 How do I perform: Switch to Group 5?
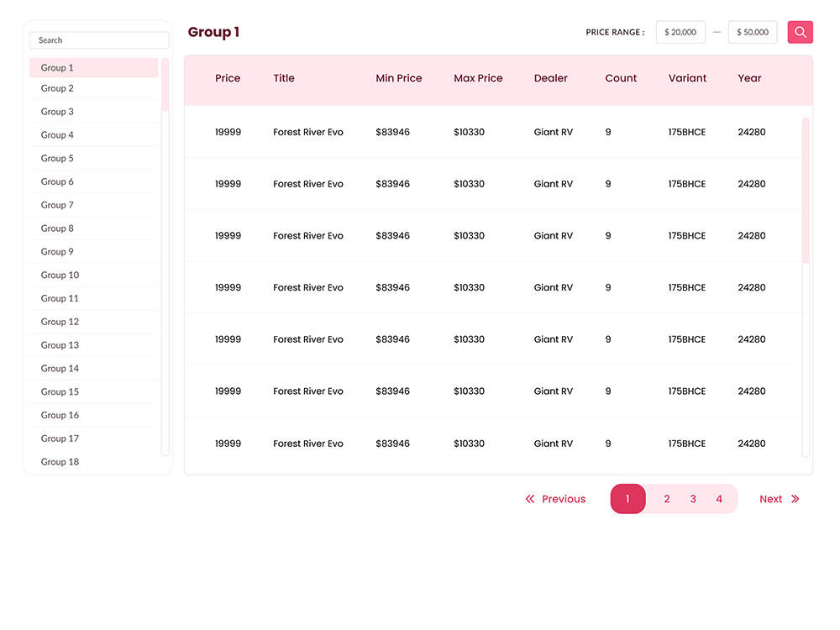click(x=94, y=158)
